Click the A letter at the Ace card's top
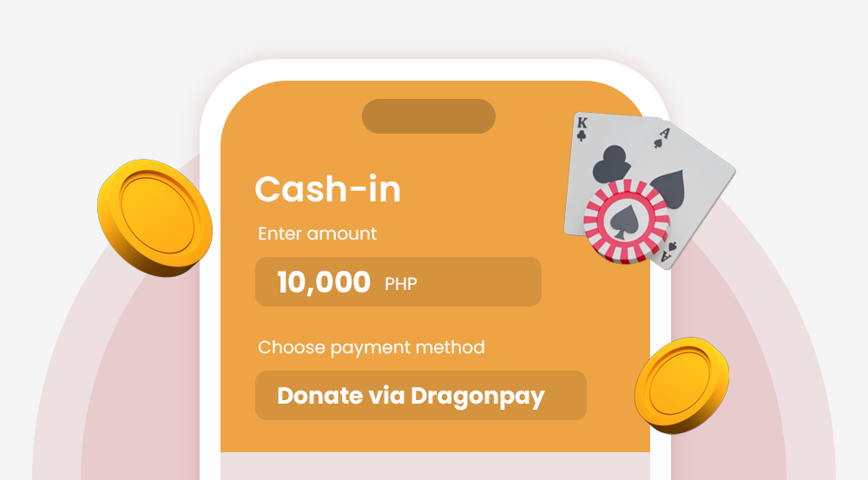Screen dimensions: 868x480 [664, 133]
